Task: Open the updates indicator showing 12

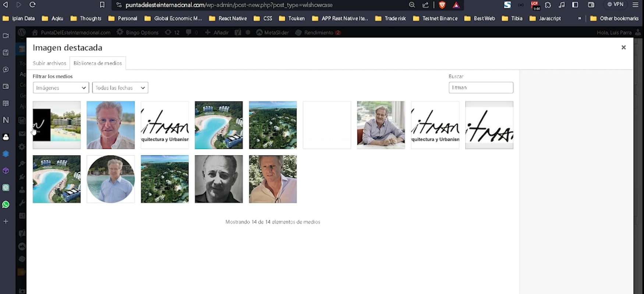Action: click(x=172, y=32)
